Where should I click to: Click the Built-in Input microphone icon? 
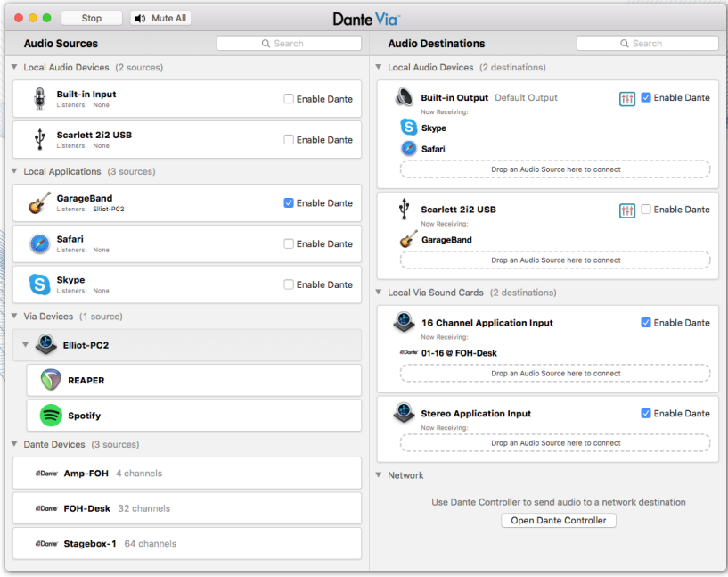tap(39, 99)
